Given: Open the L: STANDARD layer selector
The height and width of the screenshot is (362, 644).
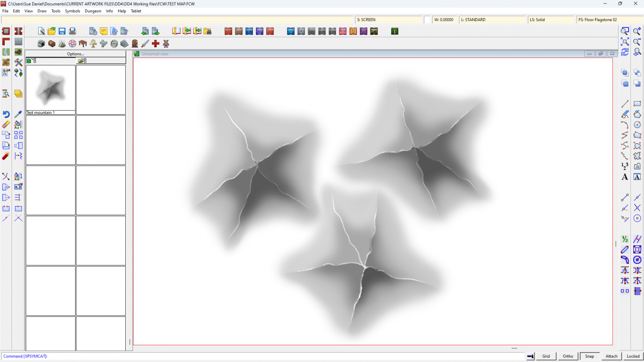Looking at the screenshot, I should tap(492, 20).
